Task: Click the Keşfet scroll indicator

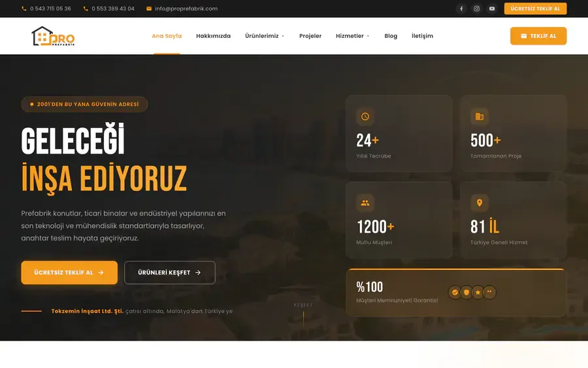Action: click(303, 314)
